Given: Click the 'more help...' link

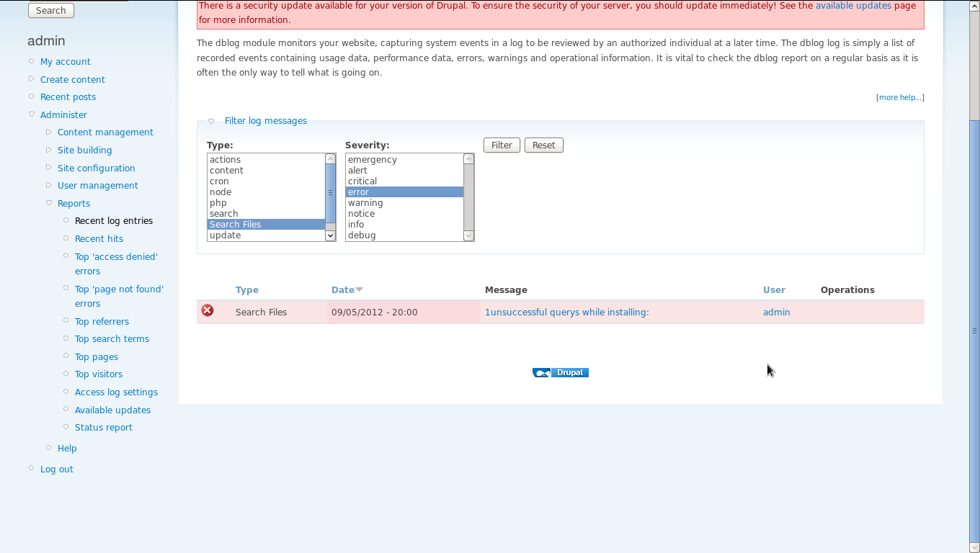Looking at the screenshot, I should coord(900,97).
